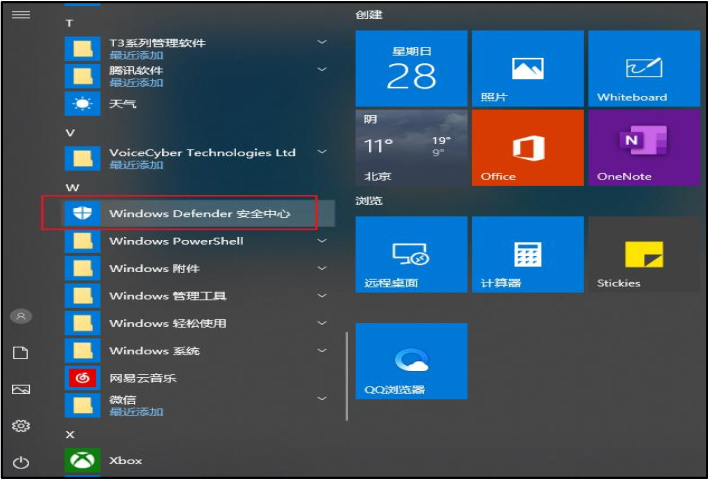Open the 远程桌面 remote desktop tile
This screenshot has width=708, height=480.
[411, 254]
